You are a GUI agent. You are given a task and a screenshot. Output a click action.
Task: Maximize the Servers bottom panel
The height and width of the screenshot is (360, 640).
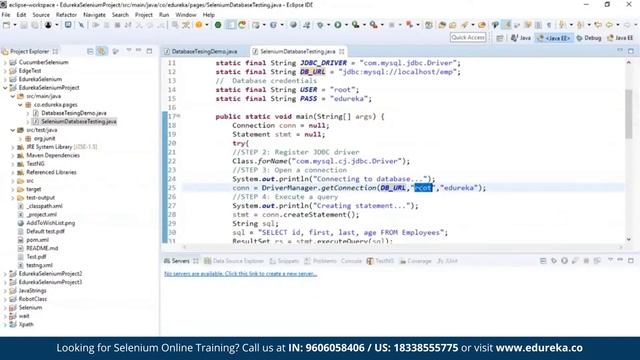[631, 260]
